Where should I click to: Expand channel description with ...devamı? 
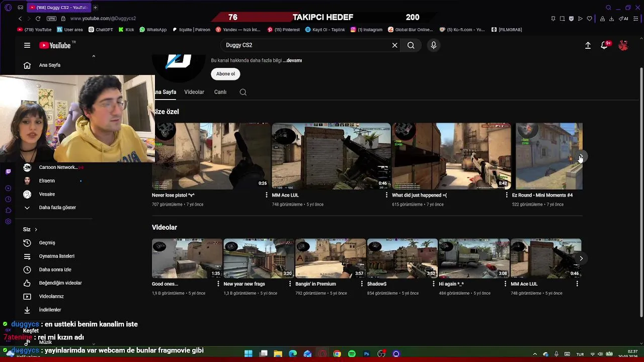pyautogui.click(x=293, y=60)
